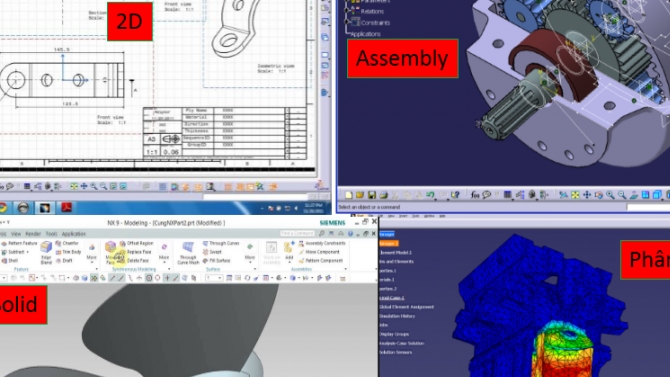Open Application menu in NX menu bar

click(x=73, y=234)
